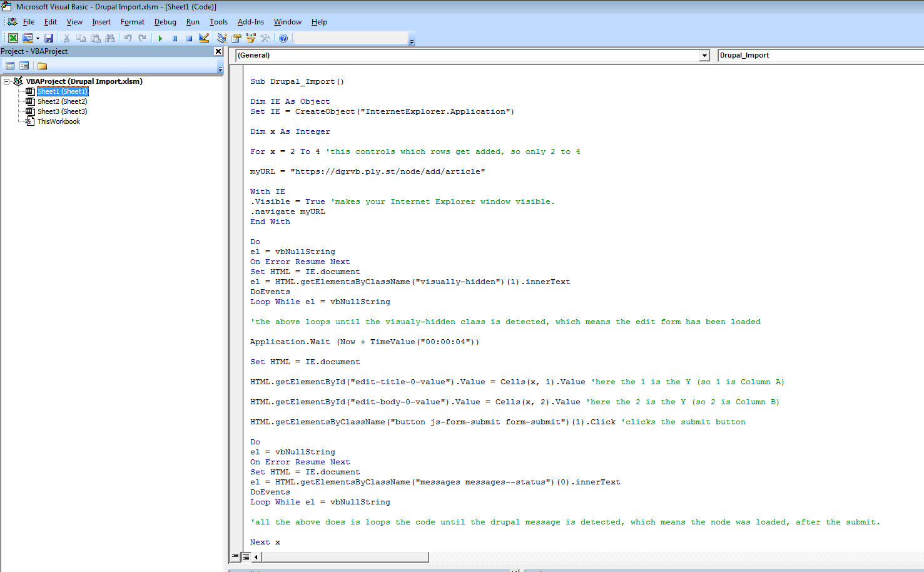
Task: Click the Drupal_Import procedure combo box
Action: (x=821, y=56)
